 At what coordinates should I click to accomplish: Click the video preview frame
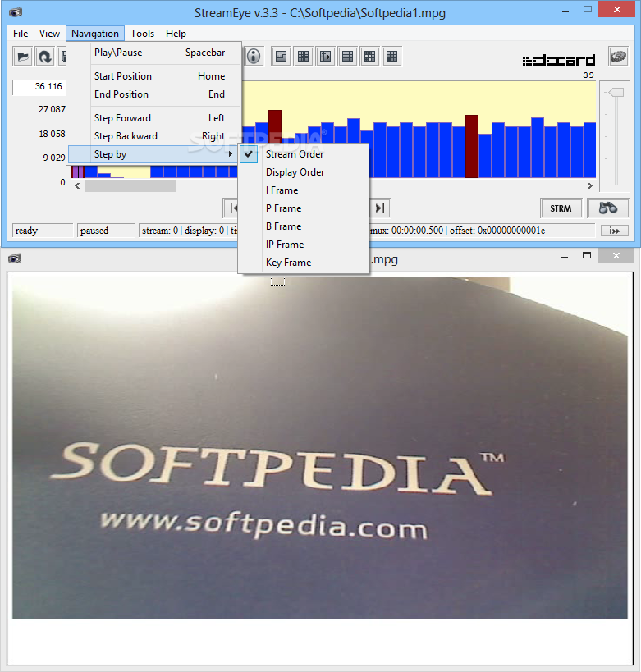320,448
